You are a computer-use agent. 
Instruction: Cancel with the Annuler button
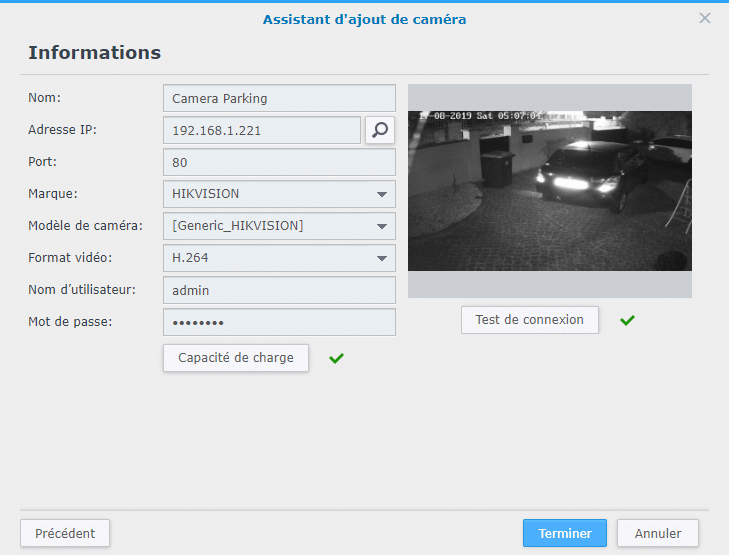click(658, 533)
